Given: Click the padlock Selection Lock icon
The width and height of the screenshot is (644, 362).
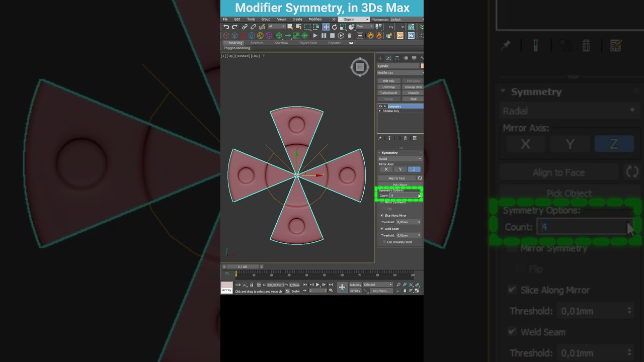Looking at the screenshot, I should (x=252, y=285).
